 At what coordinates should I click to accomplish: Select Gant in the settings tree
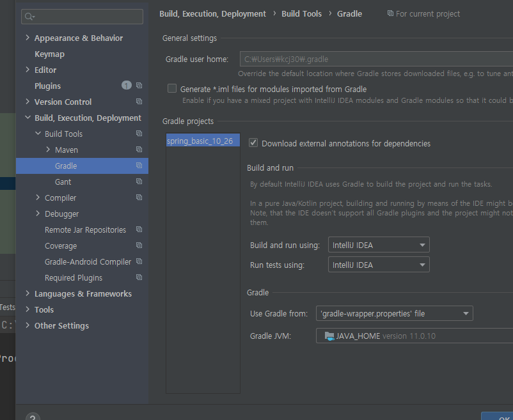click(x=63, y=182)
